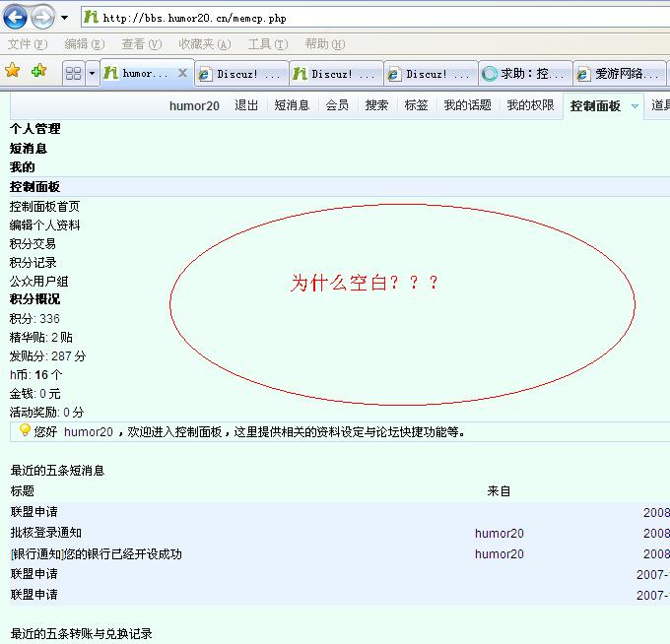The image size is (670, 644).
Task: Open the recent pages dropdown arrow
Action: [64, 18]
